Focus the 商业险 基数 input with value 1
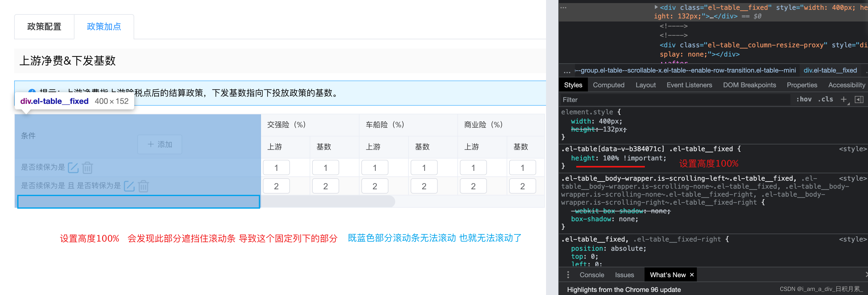 [x=522, y=167]
